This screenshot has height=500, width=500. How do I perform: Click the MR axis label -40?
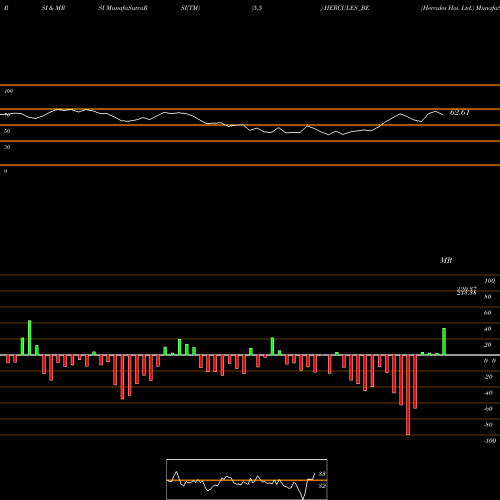pos(488,393)
